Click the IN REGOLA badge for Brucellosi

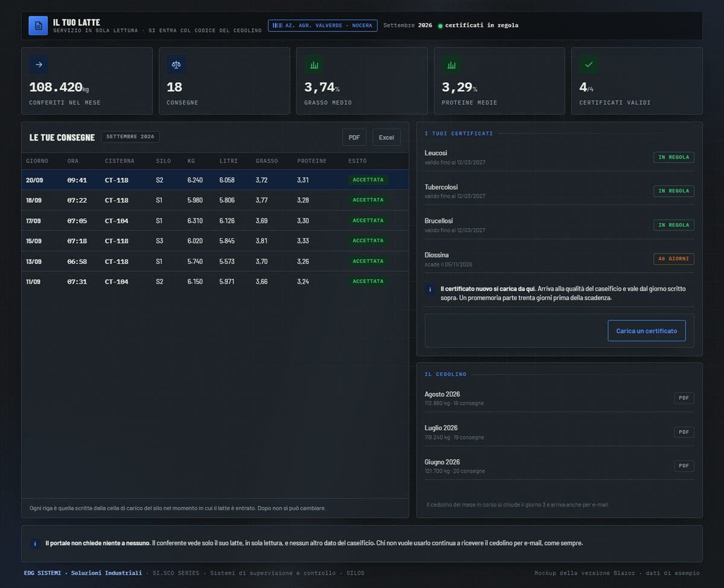click(673, 225)
